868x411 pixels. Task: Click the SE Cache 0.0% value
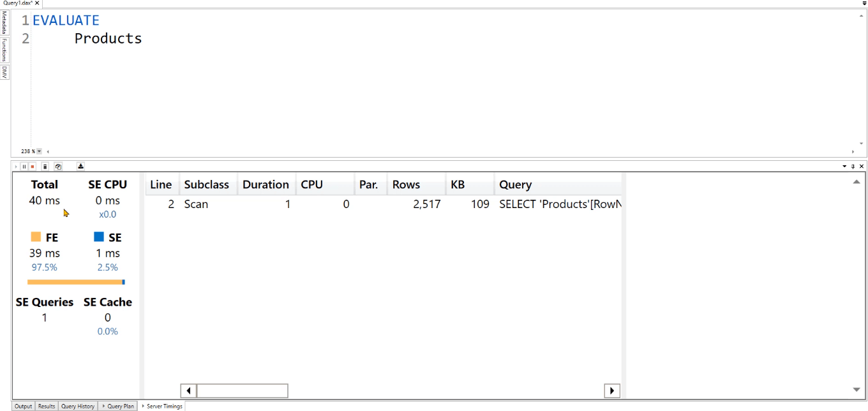click(x=108, y=331)
